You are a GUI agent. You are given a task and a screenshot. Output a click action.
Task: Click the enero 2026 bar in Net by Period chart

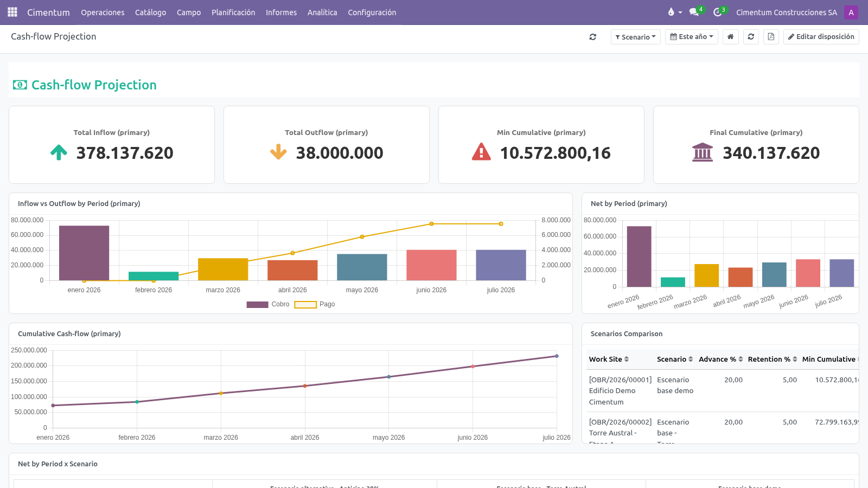[x=639, y=256]
